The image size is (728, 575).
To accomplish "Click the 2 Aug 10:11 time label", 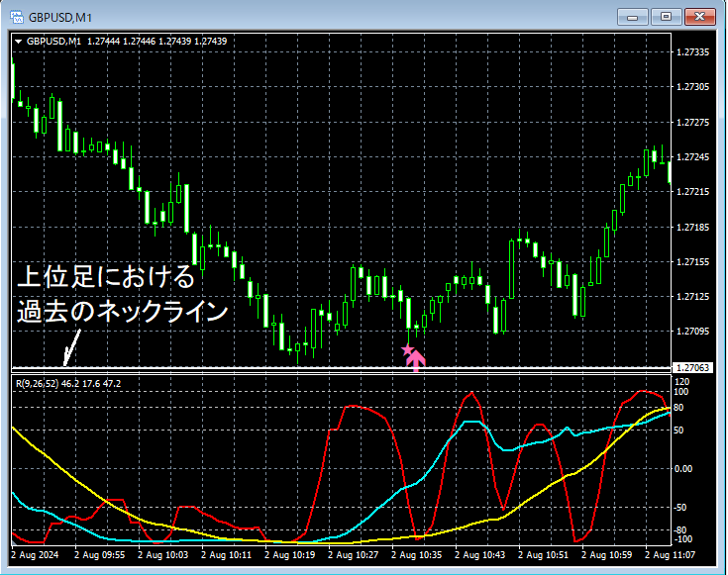I will pyautogui.click(x=226, y=555).
